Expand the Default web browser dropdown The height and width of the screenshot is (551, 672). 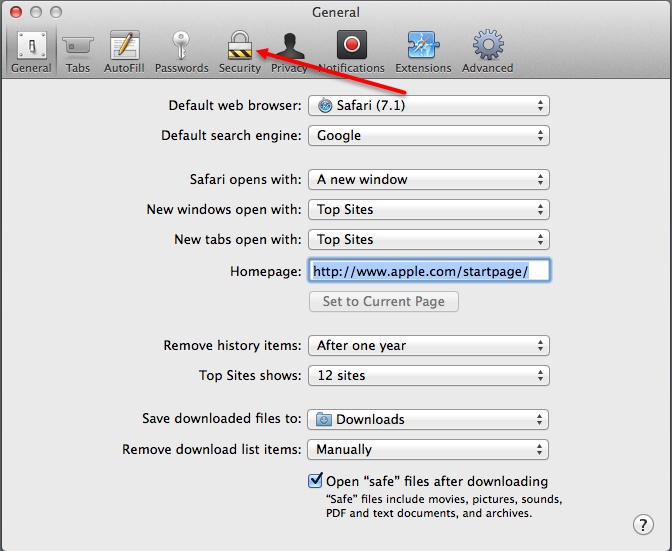[x=429, y=106]
